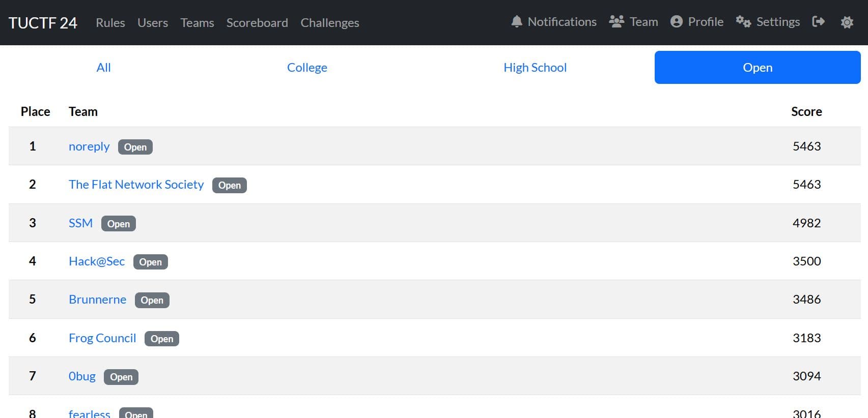
Task: Click the Profile avatar icon
Action: 676,21
